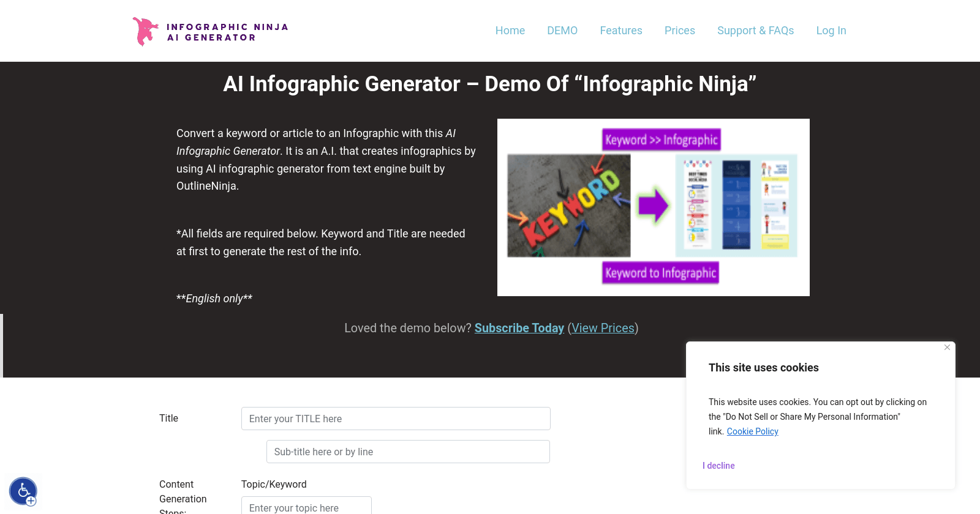Open the Cookie Policy link
This screenshot has width=980, height=514.
click(x=752, y=431)
